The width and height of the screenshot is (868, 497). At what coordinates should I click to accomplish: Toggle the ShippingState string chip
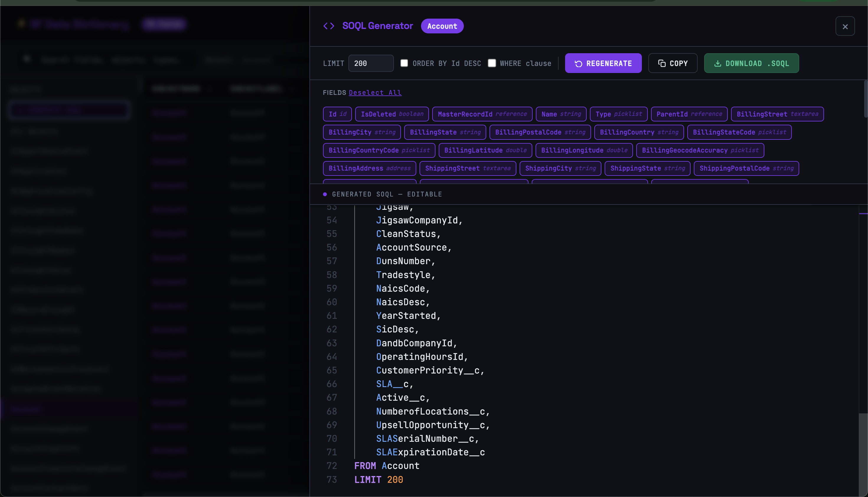pyautogui.click(x=647, y=168)
